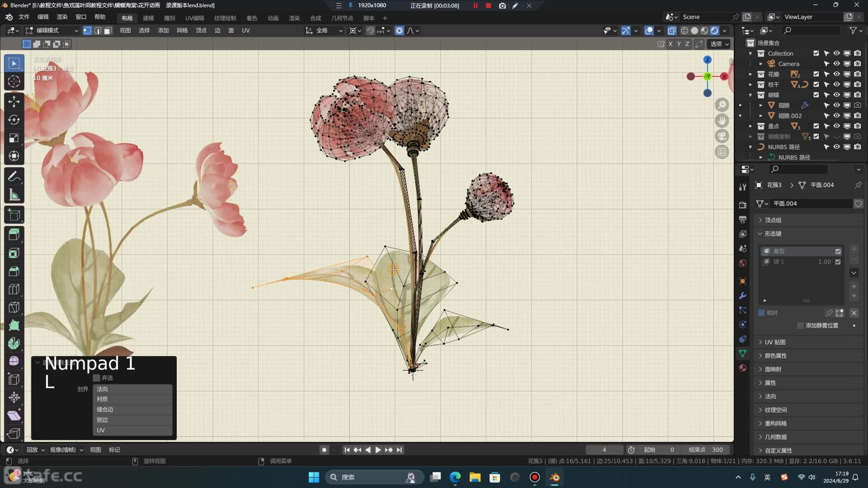Select the Shear tool
868x488 pixels.
[14, 415]
